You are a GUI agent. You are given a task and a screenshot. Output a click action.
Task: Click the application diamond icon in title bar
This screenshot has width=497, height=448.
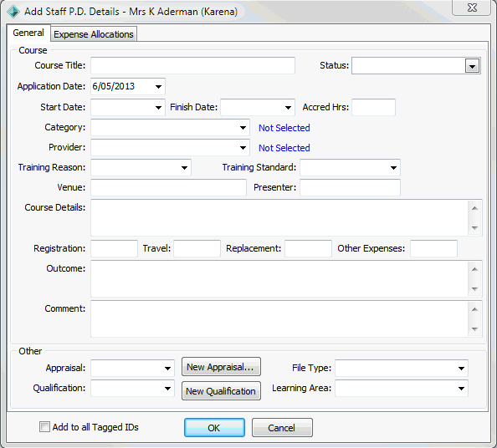pyautogui.click(x=13, y=12)
